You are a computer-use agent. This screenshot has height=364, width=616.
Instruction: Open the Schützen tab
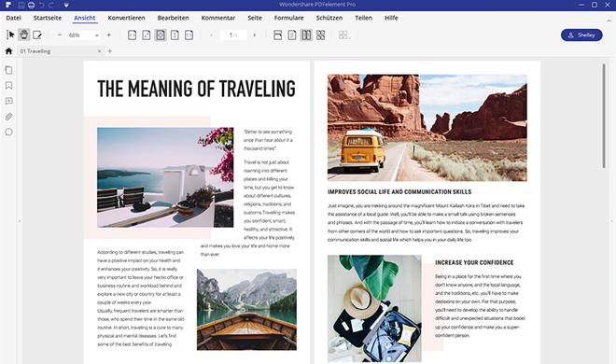point(329,18)
